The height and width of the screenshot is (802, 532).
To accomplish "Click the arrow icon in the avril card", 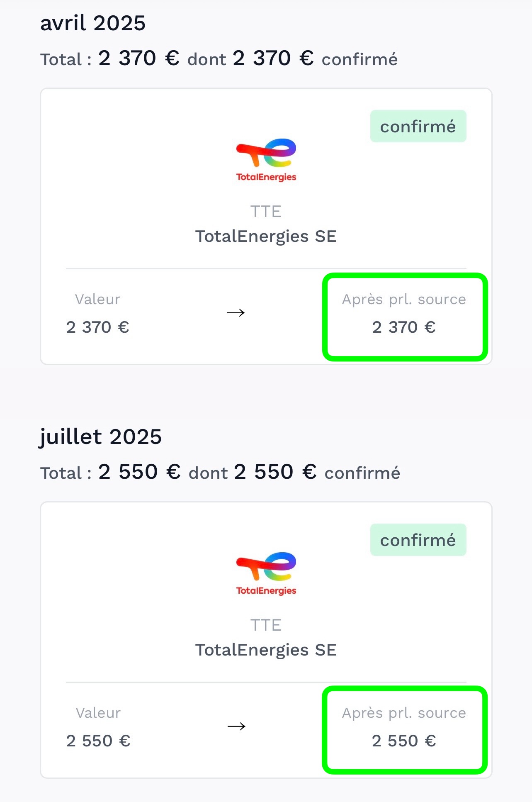I will [236, 312].
